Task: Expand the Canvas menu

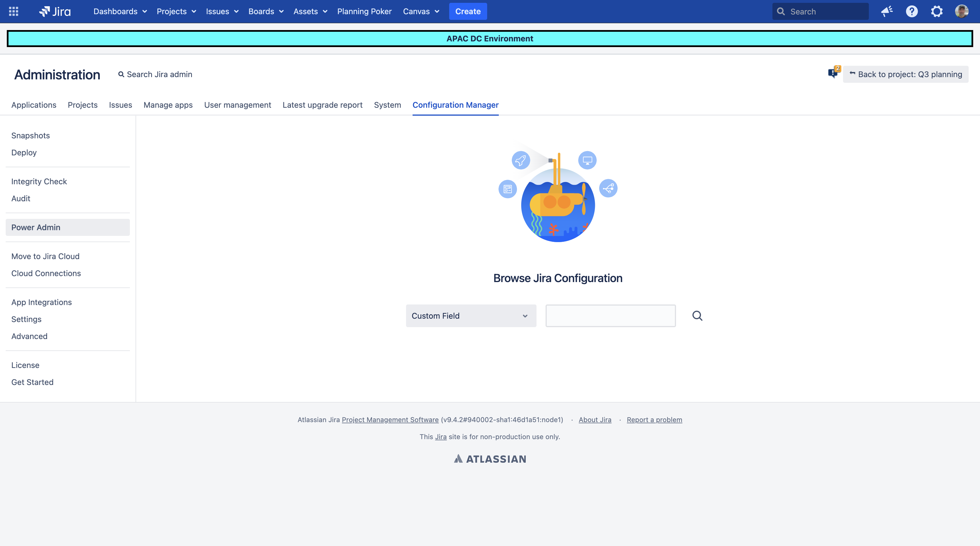Action: tap(421, 11)
